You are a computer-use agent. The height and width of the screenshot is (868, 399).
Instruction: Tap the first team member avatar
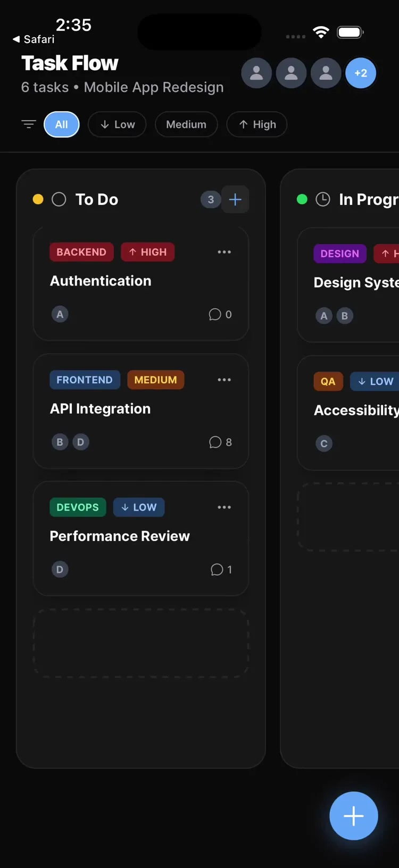[x=256, y=73]
